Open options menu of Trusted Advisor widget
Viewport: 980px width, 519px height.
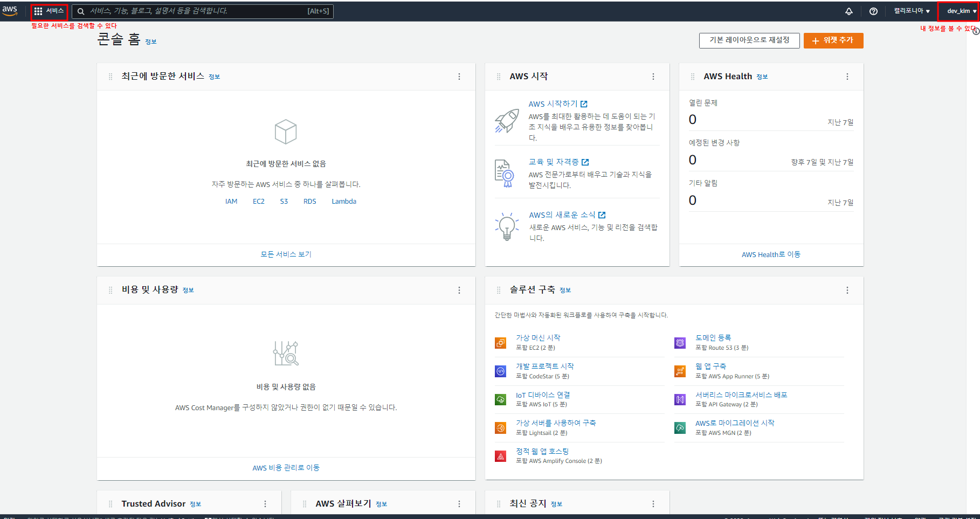[x=265, y=504]
